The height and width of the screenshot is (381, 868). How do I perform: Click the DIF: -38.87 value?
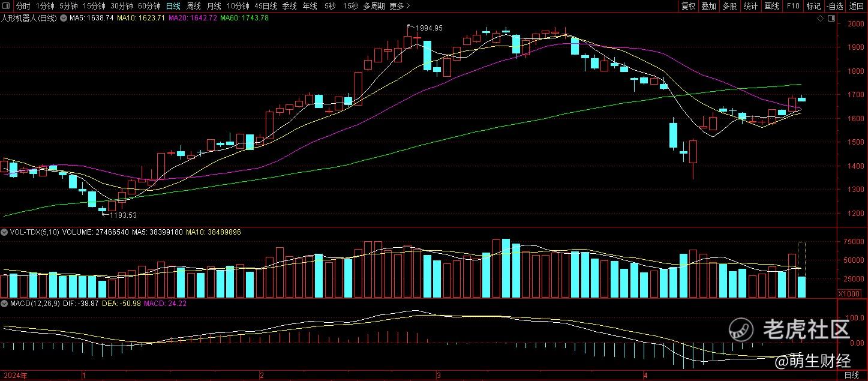coord(80,304)
